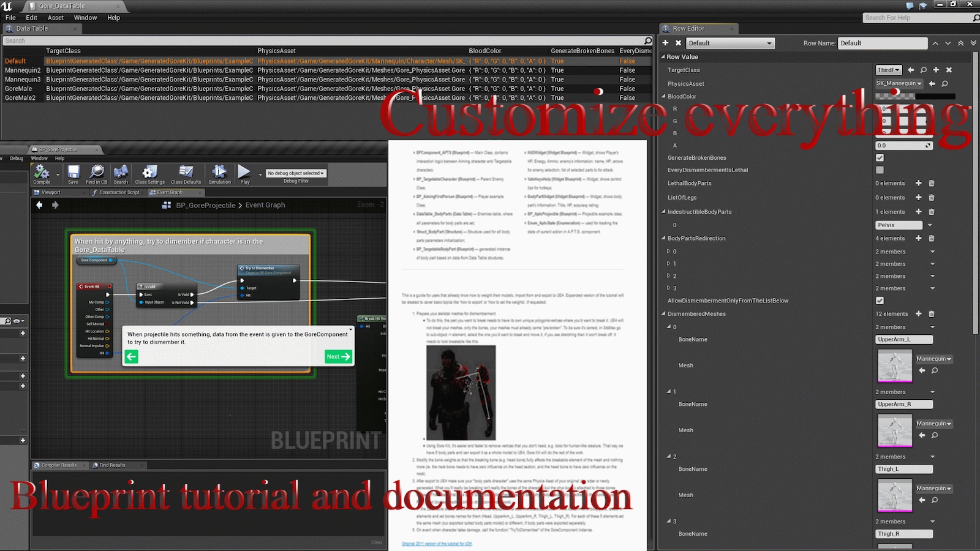Screen dimensions: 980x551
Task: Open the Debug Filter dropdown
Action: (296, 173)
